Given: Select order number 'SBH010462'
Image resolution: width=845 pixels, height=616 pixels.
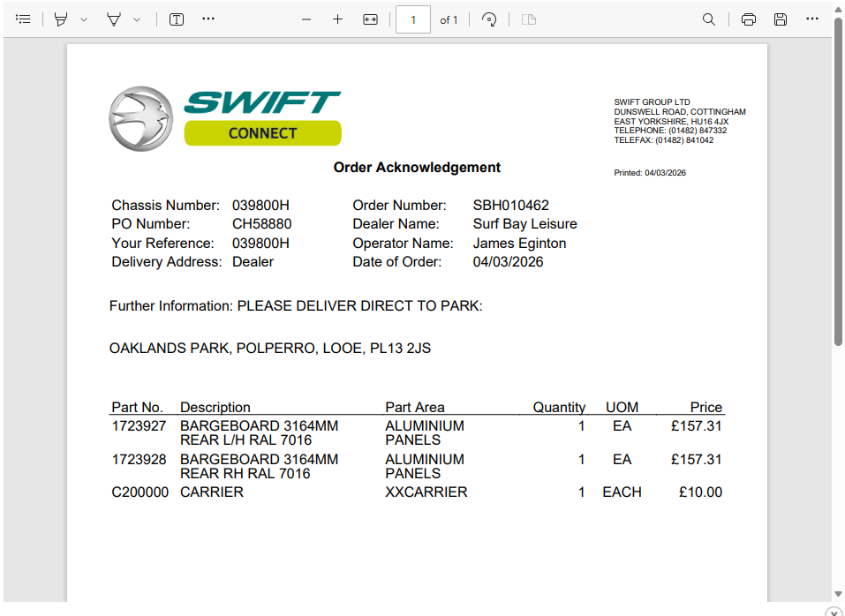Looking at the screenshot, I should (x=511, y=205).
